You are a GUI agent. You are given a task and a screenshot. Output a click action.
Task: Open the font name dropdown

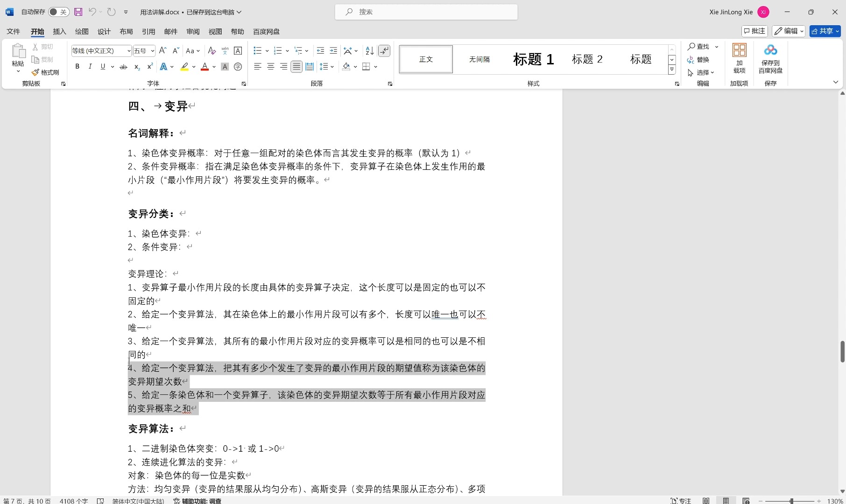(x=129, y=51)
